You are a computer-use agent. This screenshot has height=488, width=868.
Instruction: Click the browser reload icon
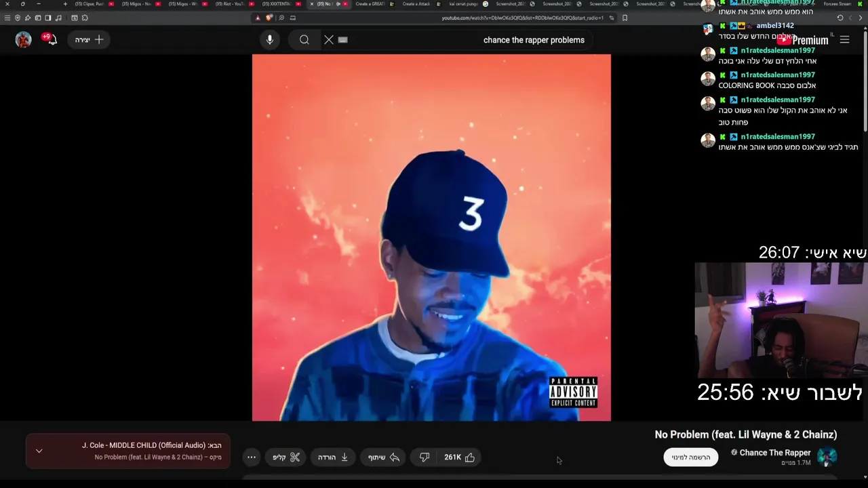click(x=840, y=18)
